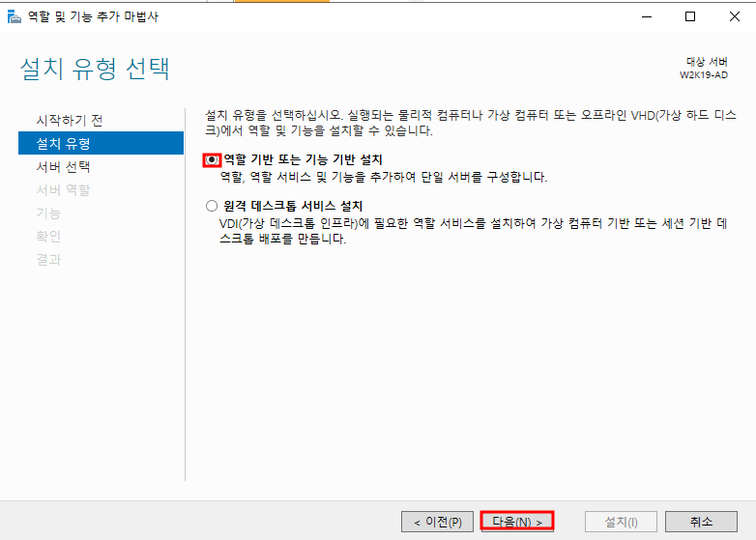Click the window title 역할 및 기능 추가 마법사
Viewport: 756px width, 540px height.
(93, 16)
